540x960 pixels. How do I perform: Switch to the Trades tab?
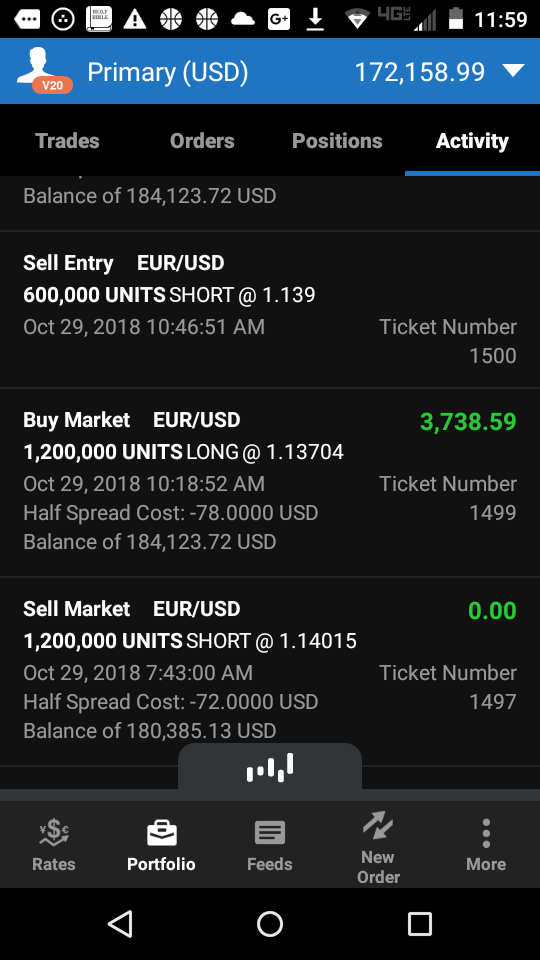pos(67,141)
